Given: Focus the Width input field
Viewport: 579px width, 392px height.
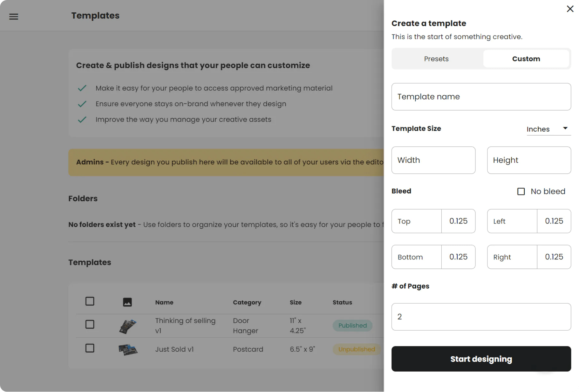Looking at the screenshot, I should coord(433,160).
